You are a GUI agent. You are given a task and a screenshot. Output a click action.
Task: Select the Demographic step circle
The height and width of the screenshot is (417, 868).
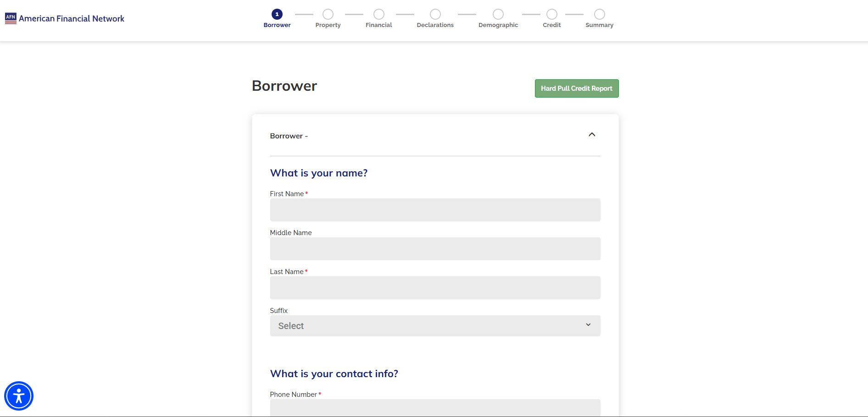pyautogui.click(x=498, y=14)
